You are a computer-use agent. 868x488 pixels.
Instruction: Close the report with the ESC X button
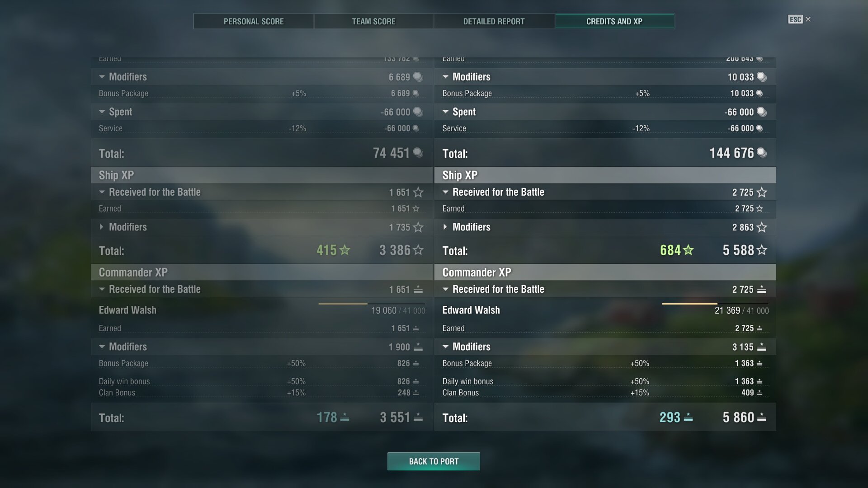tap(799, 19)
